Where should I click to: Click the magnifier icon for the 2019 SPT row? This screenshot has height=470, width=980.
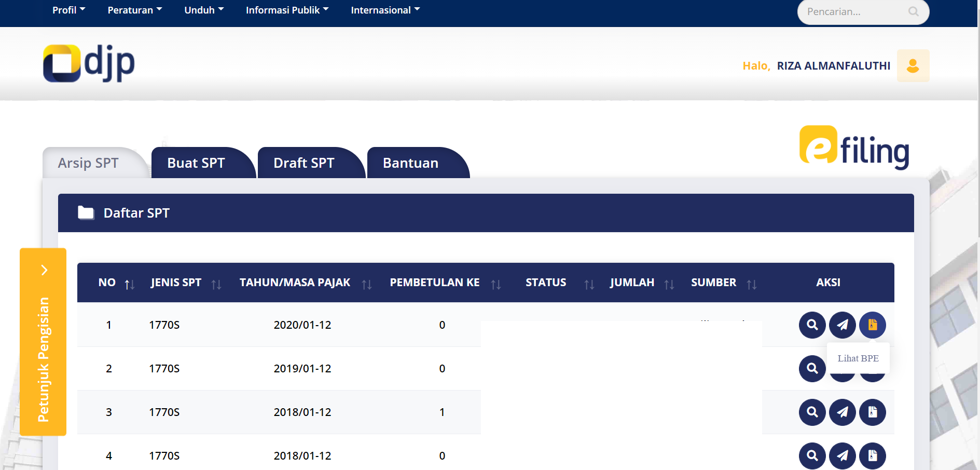pyautogui.click(x=812, y=369)
